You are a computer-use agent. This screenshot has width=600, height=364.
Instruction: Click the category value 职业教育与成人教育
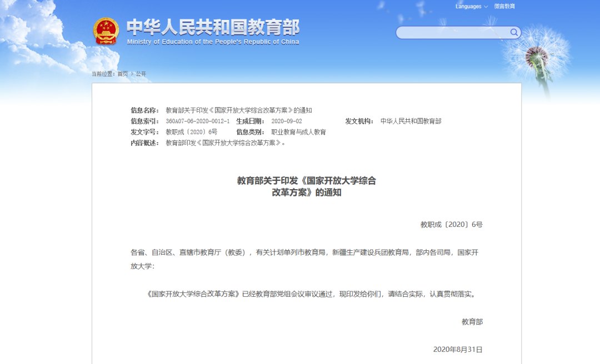click(298, 132)
